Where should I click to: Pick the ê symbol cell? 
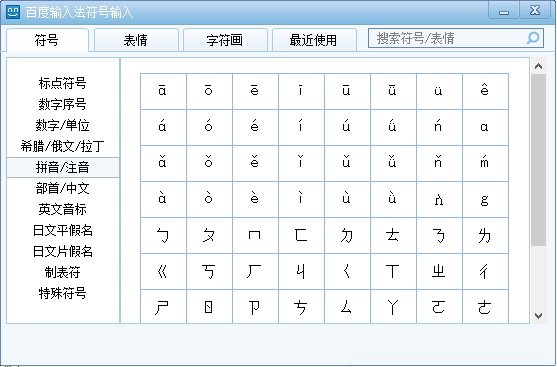[486, 91]
